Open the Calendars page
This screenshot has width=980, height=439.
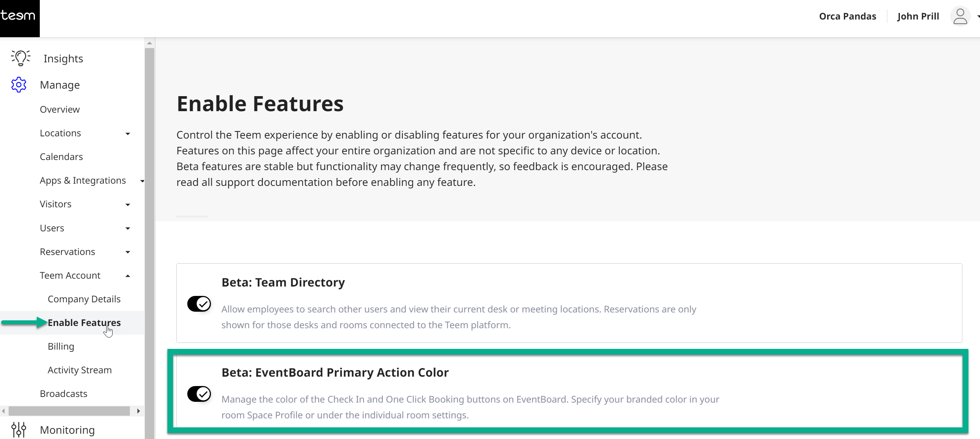point(61,157)
